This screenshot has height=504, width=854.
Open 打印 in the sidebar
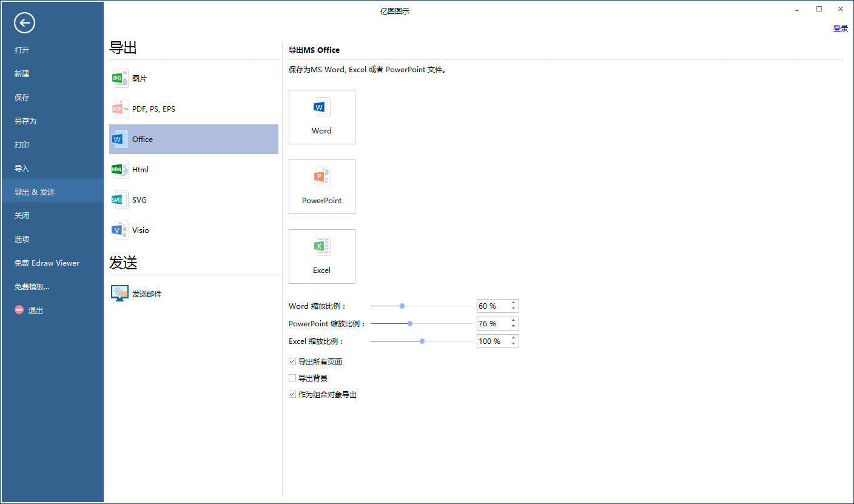pyautogui.click(x=52, y=144)
